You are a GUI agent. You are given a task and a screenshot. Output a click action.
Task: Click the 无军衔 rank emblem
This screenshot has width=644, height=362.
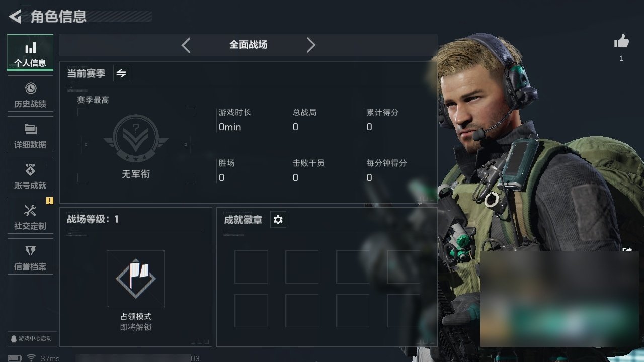pyautogui.click(x=136, y=139)
